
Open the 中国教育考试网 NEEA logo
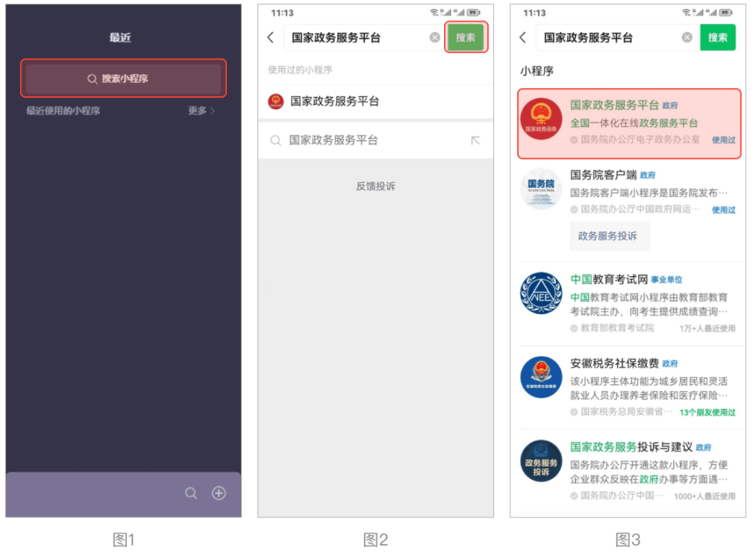(x=541, y=293)
